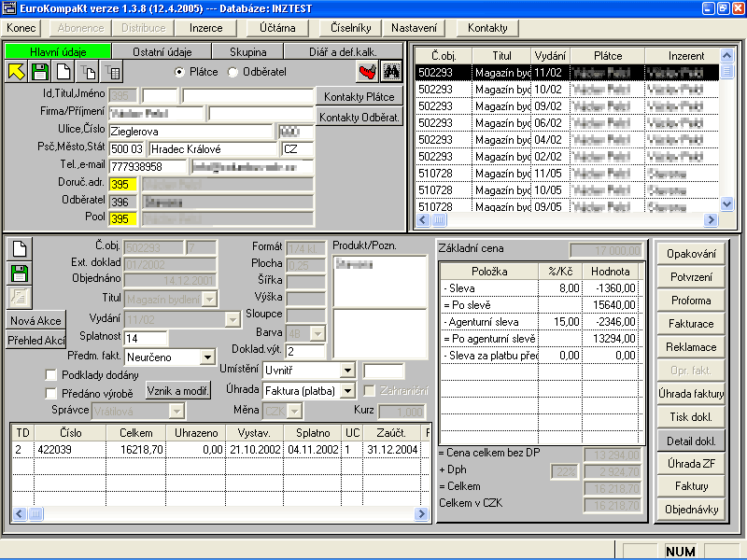Select the Odběratel radio button
Viewport: 747px width, 560px height.
pos(233,72)
